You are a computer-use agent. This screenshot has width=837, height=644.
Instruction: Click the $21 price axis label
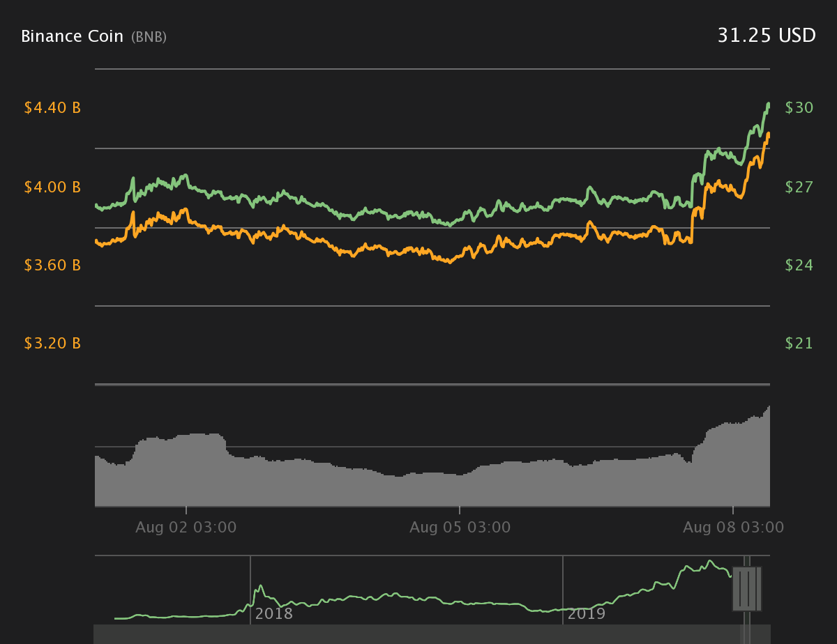(x=799, y=344)
